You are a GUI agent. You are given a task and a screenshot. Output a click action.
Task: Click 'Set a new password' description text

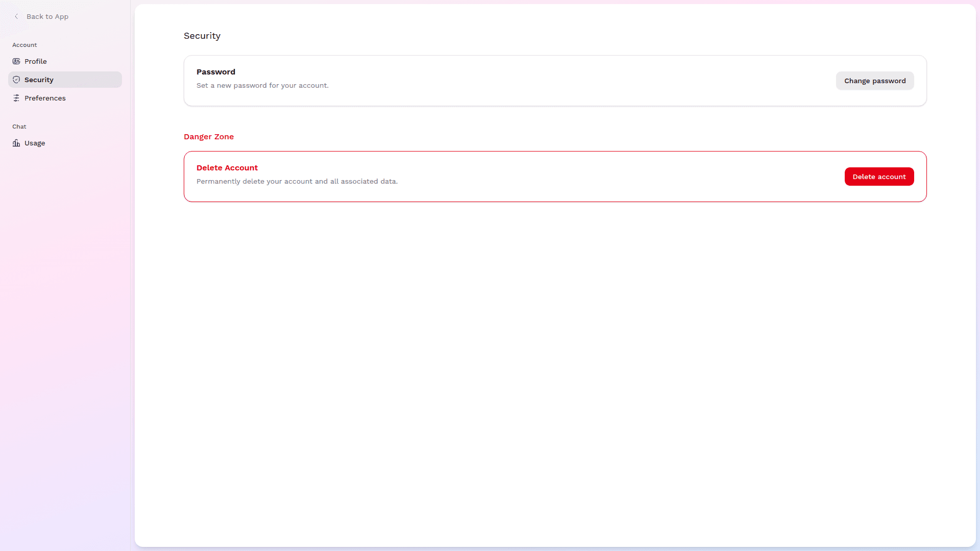point(262,85)
